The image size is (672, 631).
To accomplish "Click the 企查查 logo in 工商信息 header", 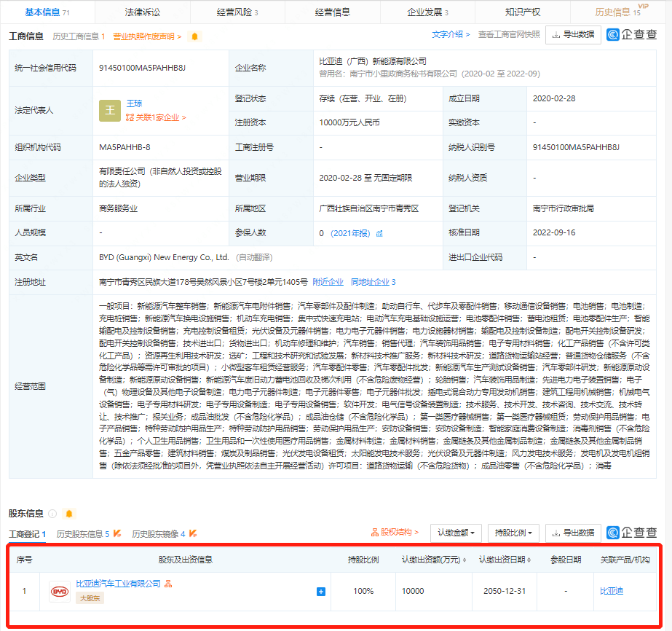I will pos(632,34).
